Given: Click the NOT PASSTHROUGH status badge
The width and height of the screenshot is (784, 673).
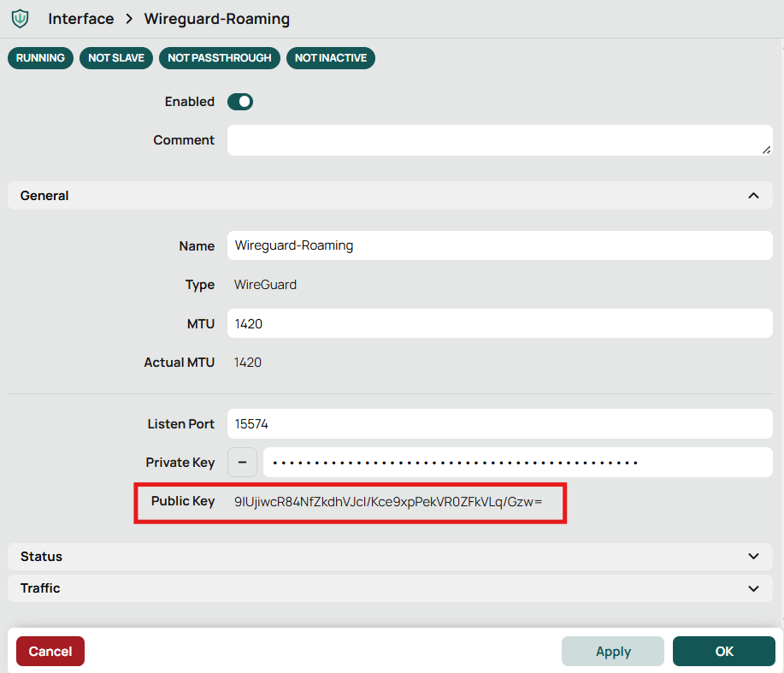Looking at the screenshot, I should (220, 58).
